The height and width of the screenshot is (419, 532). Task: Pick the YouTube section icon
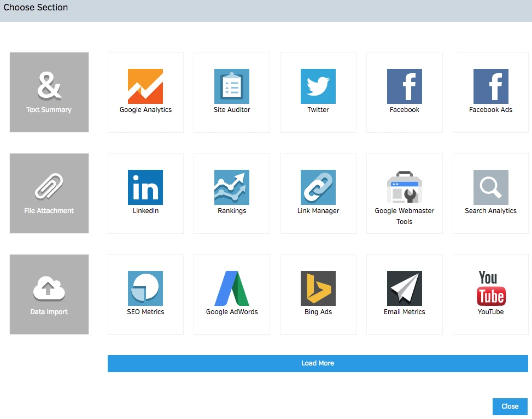tap(490, 288)
